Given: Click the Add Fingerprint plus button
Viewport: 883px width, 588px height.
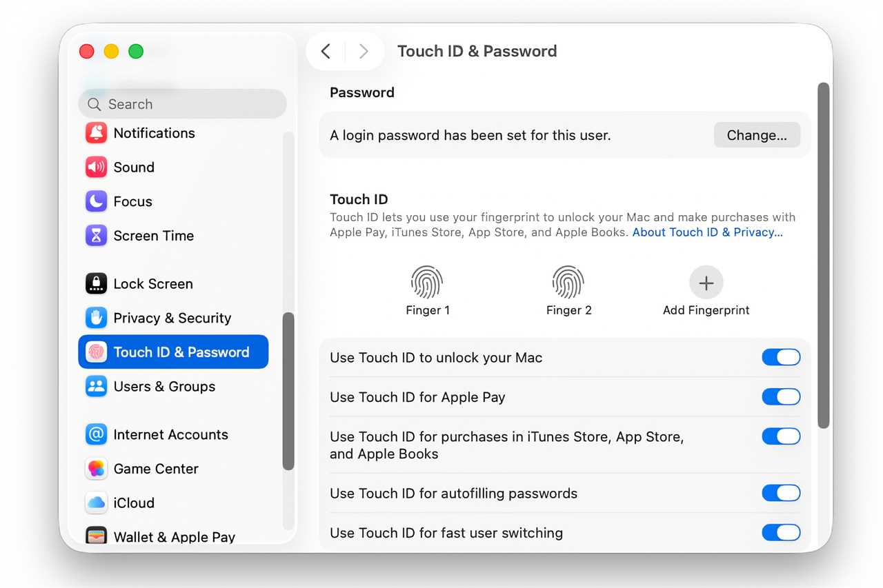Looking at the screenshot, I should 706,283.
